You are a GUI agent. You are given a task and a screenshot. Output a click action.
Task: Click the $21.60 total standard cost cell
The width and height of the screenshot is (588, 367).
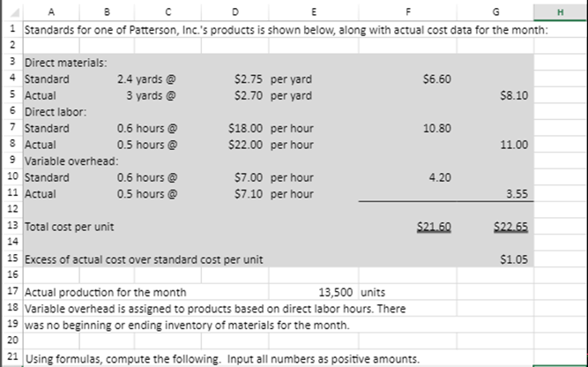tap(407, 227)
